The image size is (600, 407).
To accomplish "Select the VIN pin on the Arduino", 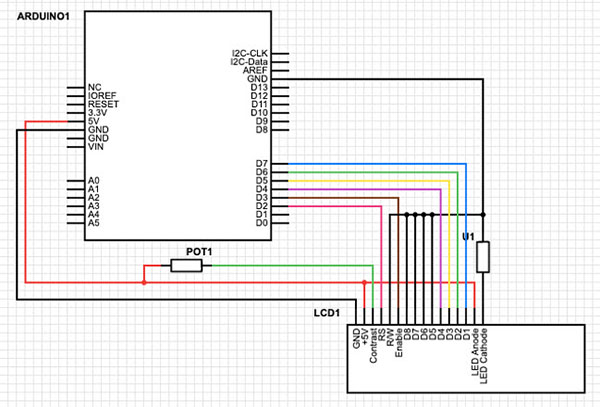I will 96,147.
